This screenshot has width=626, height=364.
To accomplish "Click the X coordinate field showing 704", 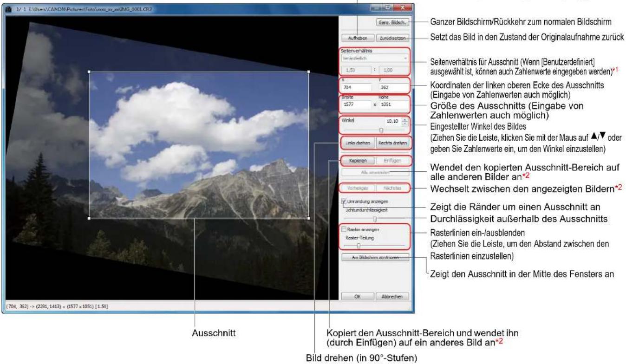I will pyautogui.click(x=356, y=87).
